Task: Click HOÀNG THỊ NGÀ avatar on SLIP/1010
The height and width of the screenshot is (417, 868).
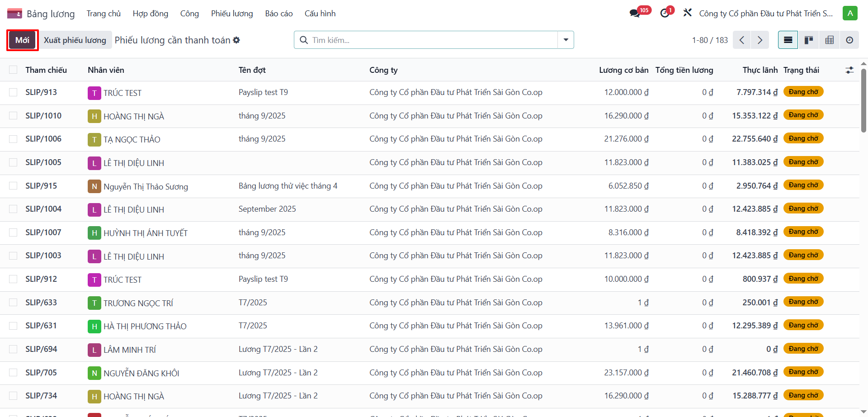Action: tap(94, 116)
